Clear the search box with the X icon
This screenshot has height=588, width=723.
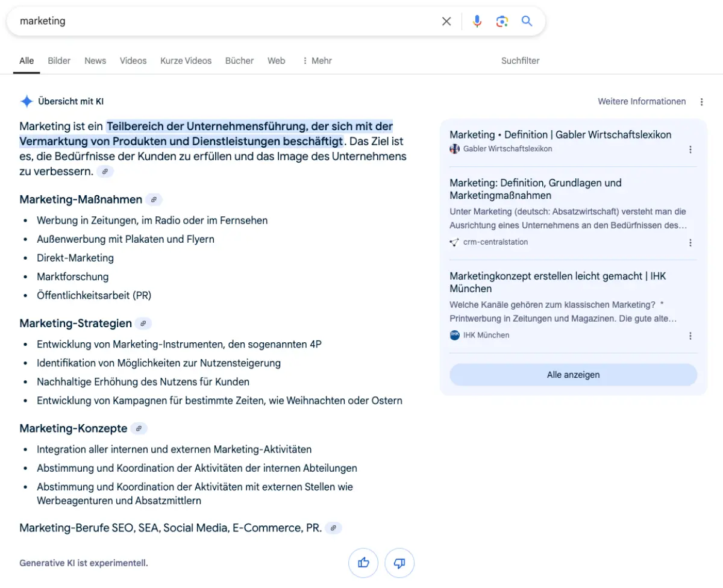pos(446,21)
